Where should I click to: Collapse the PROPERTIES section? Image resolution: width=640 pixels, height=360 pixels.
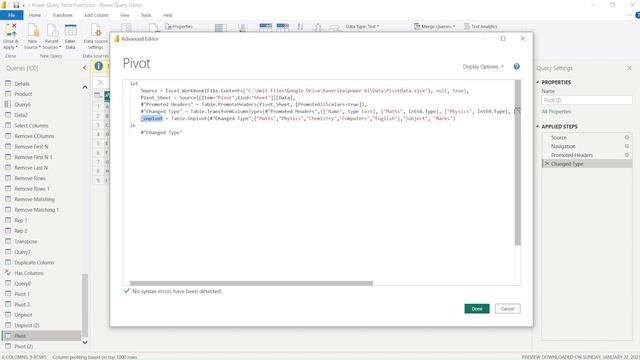[x=538, y=82]
